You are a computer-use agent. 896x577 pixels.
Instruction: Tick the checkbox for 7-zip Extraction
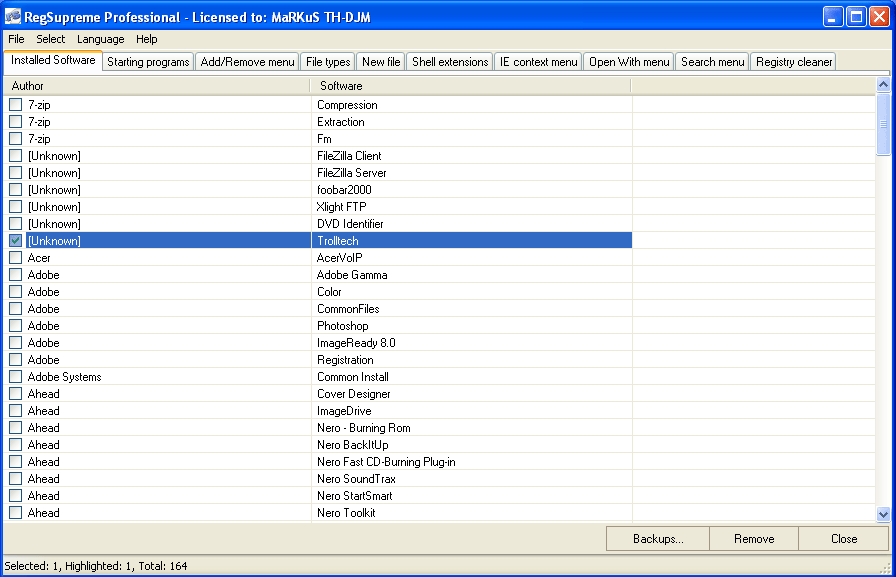[x=15, y=122]
